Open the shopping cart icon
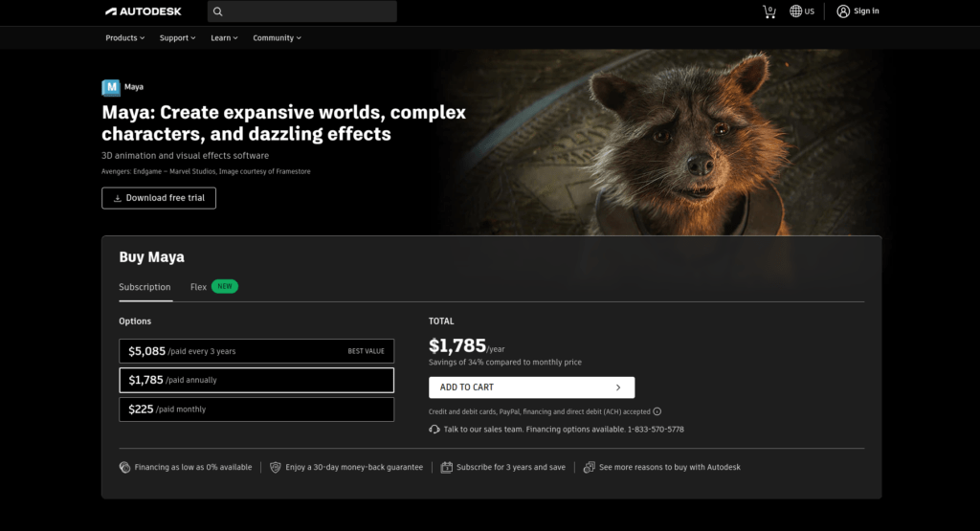980x531 pixels. click(769, 11)
